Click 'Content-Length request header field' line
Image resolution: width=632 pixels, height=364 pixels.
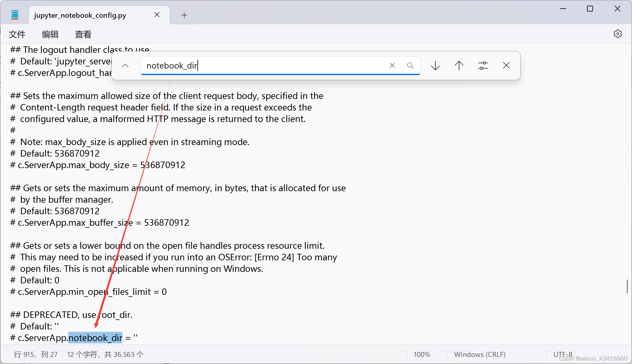click(161, 107)
